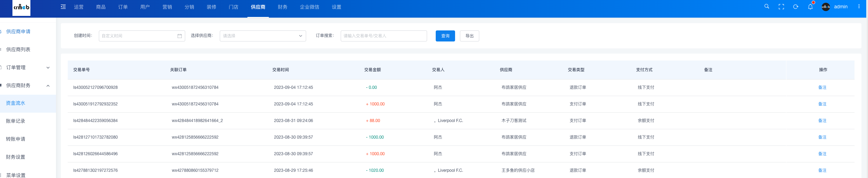Viewport: 868px width, 178px height.
Task: Open the notifications bell
Action: tap(810, 7)
